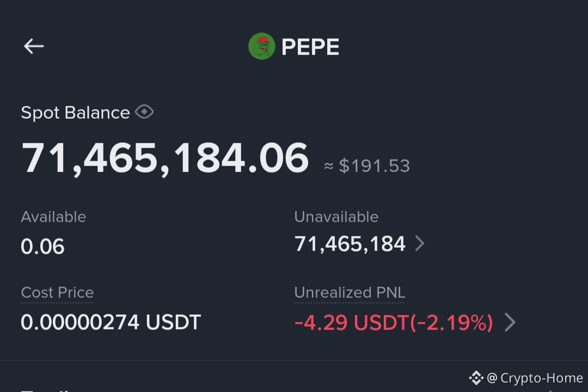
Task: Click the Binance logo watermark icon
Action: (476, 378)
